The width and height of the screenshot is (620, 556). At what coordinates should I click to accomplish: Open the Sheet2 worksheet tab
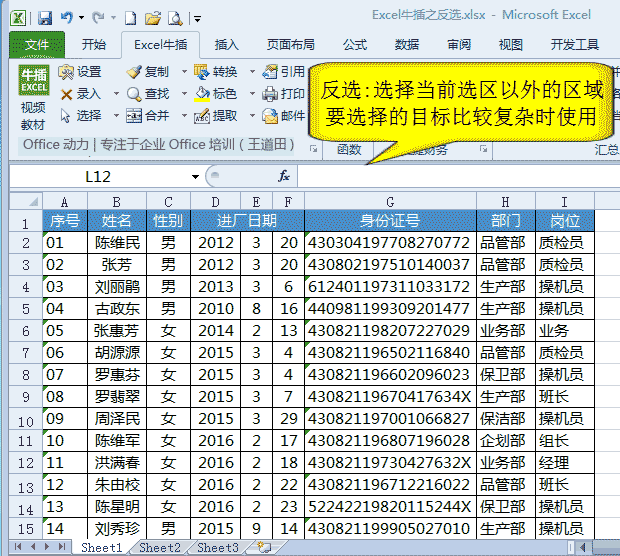click(x=160, y=548)
